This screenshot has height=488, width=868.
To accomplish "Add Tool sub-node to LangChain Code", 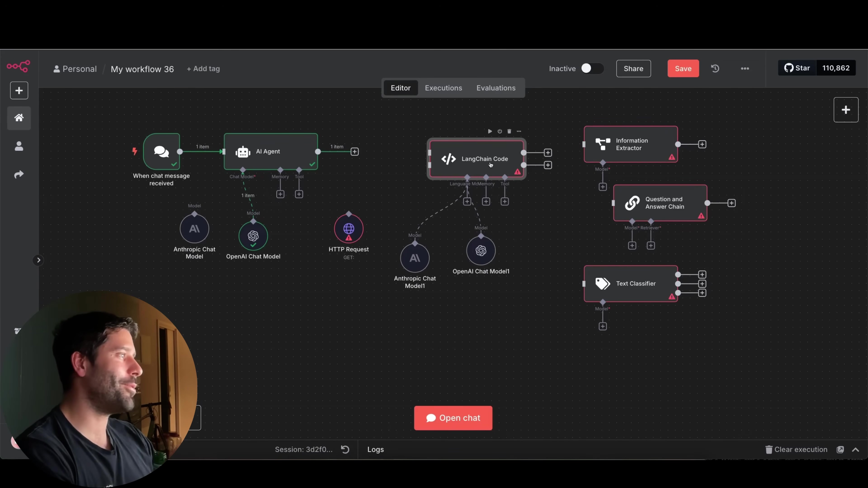I will (x=505, y=201).
